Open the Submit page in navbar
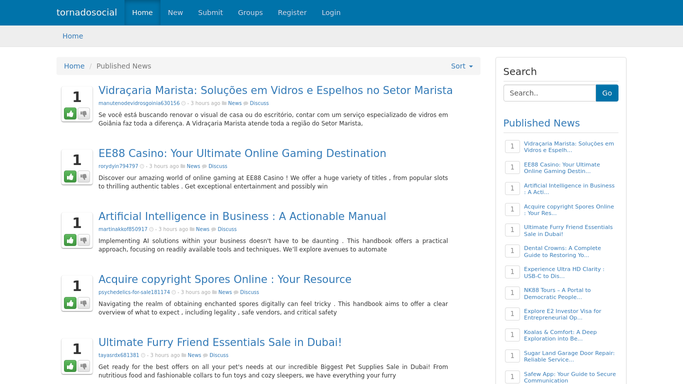The width and height of the screenshot is (683, 384). coord(210,13)
